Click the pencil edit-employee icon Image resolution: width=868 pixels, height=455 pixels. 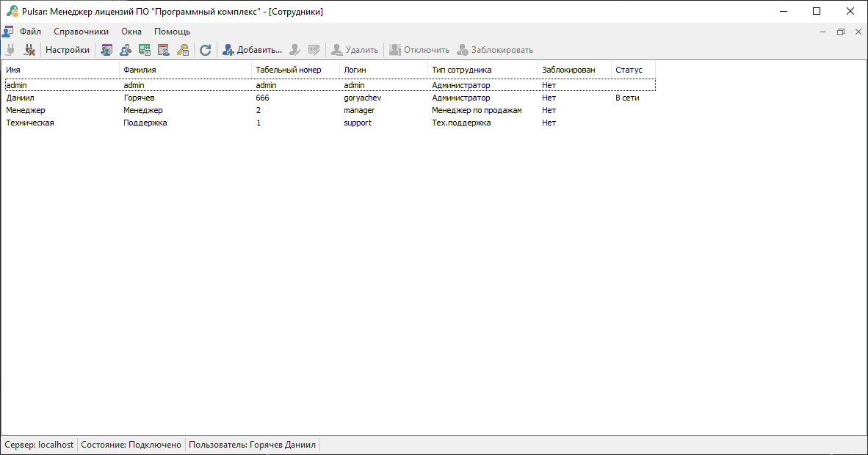point(295,50)
